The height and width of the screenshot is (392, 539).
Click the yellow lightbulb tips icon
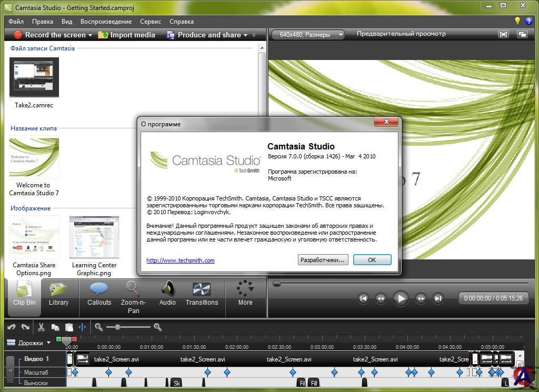(x=517, y=21)
